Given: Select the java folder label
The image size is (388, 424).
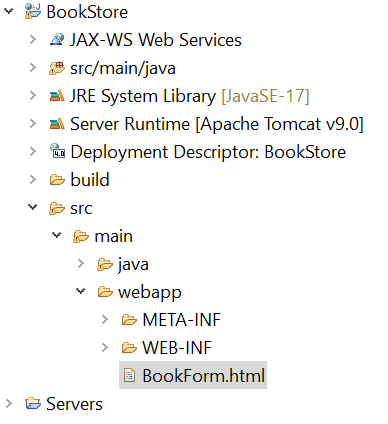Looking at the screenshot, I should 133,265.
